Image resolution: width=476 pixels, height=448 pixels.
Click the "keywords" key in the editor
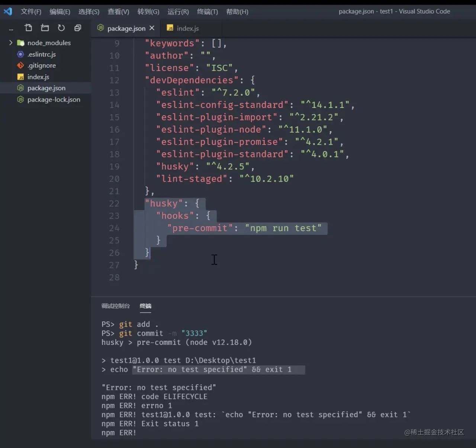tap(172, 44)
